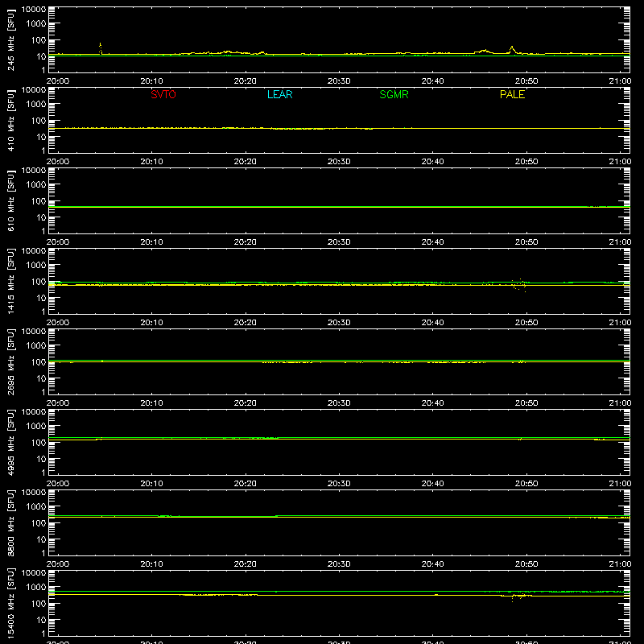This screenshot has width=644, height=644.
Task: Click 20:50 time label under 610 MHz plot
Action: (526, 242)
